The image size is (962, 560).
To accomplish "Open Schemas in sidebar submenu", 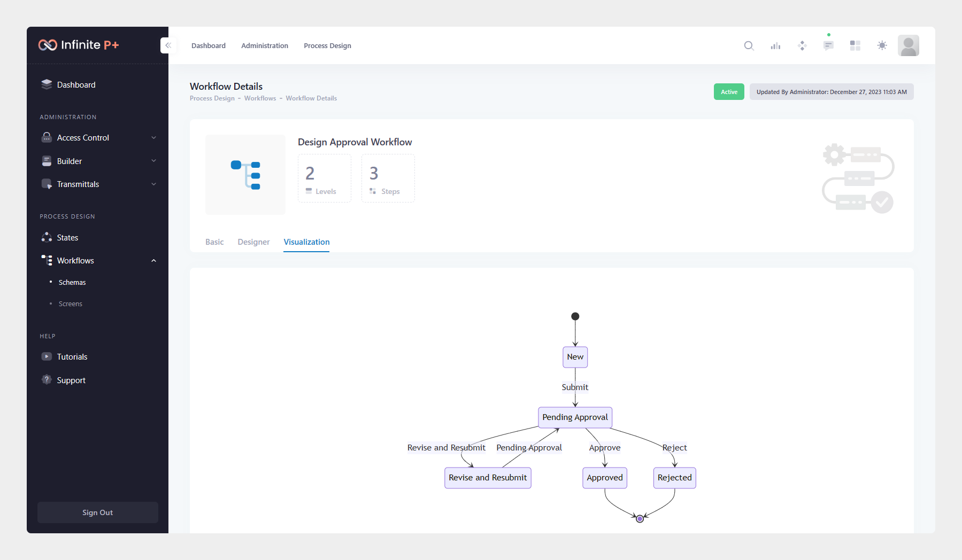I will [x=72, y=282].
